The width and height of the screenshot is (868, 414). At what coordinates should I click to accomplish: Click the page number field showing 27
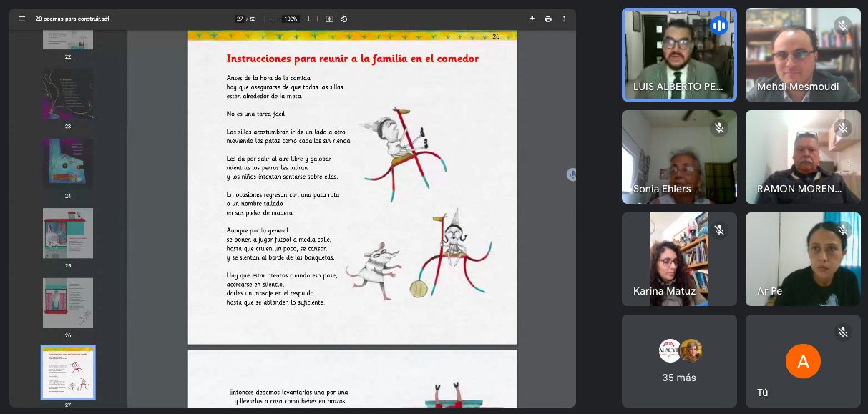(240, 19)
